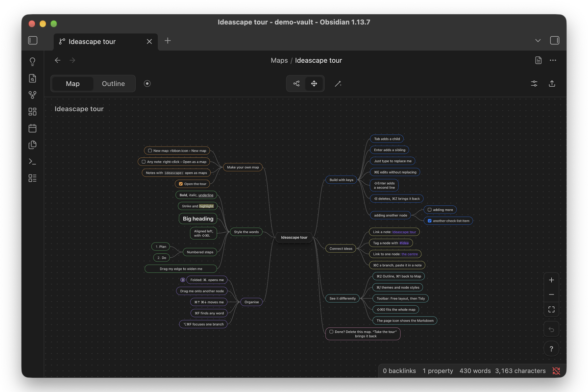
Task: Click the lightbulb ribbon icon
Action: tap(32, 62)
